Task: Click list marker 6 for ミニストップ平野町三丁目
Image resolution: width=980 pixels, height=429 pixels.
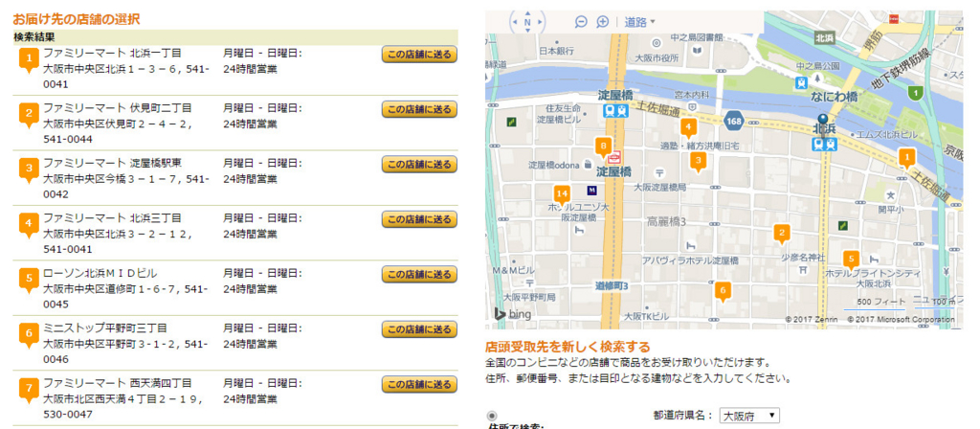Action: point(28,336)
